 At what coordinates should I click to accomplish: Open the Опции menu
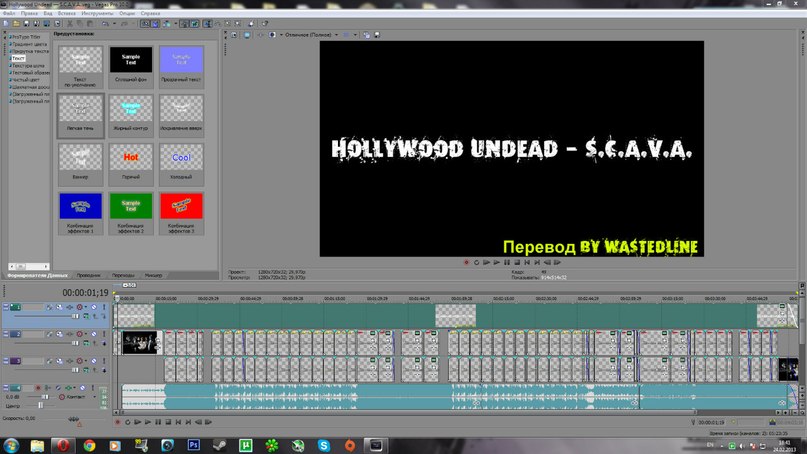[x=127, y=13]
